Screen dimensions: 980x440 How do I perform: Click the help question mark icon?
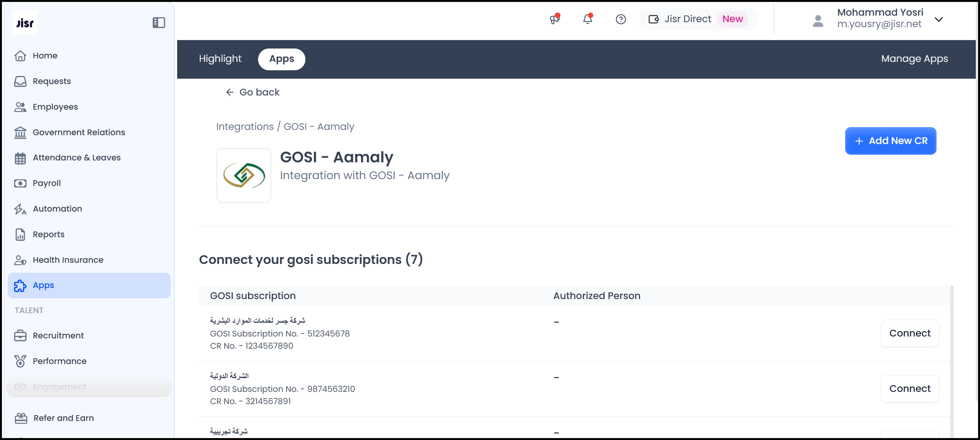tap(621, 19)
